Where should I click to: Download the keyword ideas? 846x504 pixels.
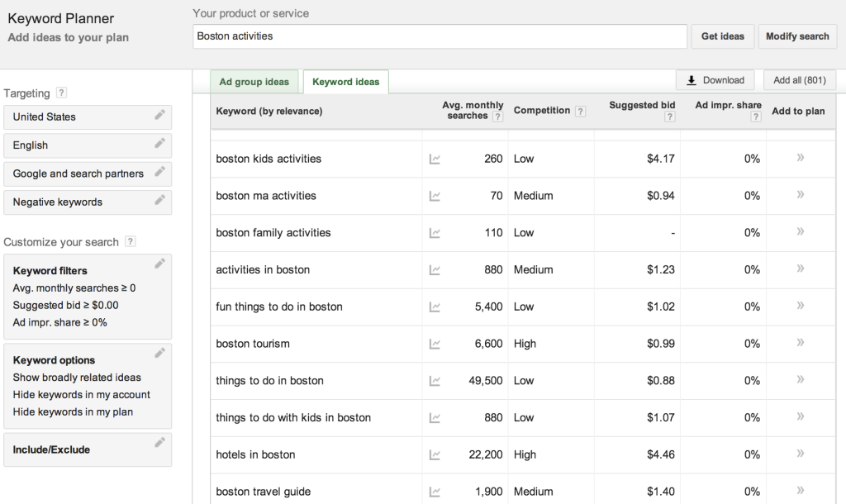coord(715,80)
